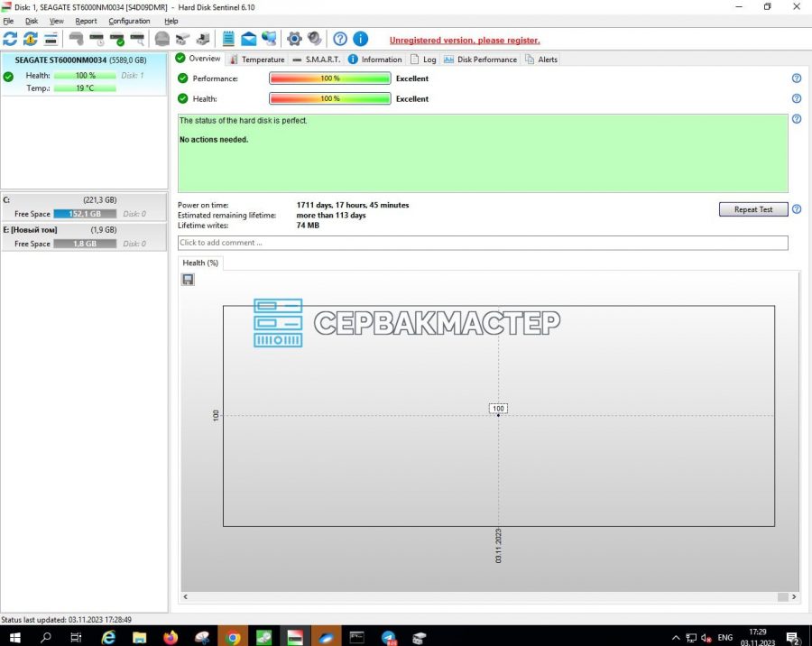Click the disk with clock icon
812x646 pixels.
pos(97,39)
